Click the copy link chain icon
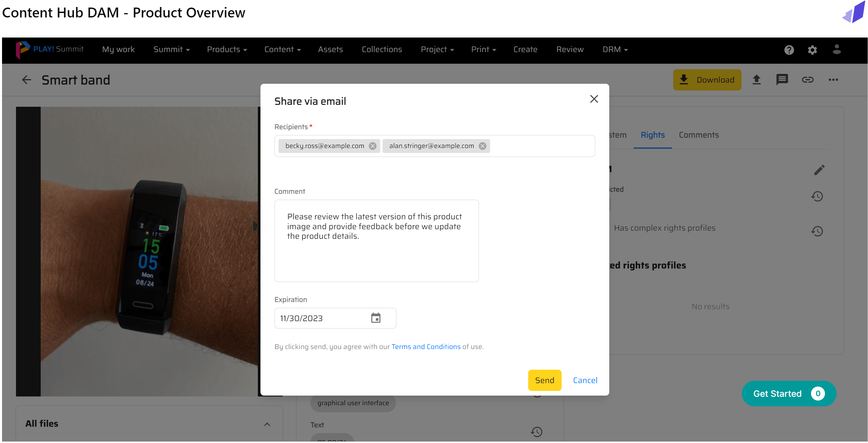 (807, 80)
